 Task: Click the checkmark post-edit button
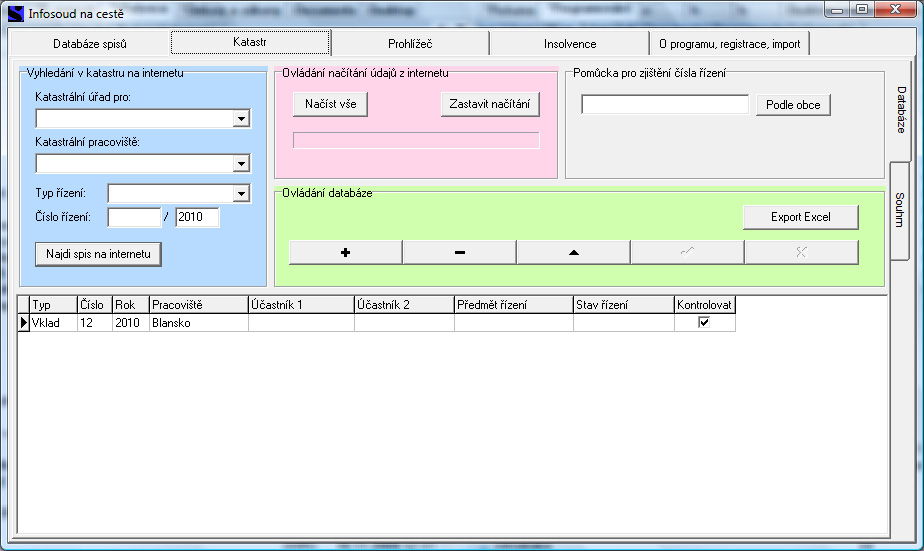[x=687, y=253]
